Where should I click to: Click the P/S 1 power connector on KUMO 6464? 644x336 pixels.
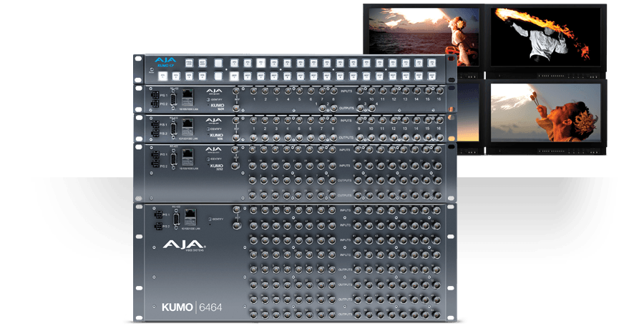click(x=159, y=214)
